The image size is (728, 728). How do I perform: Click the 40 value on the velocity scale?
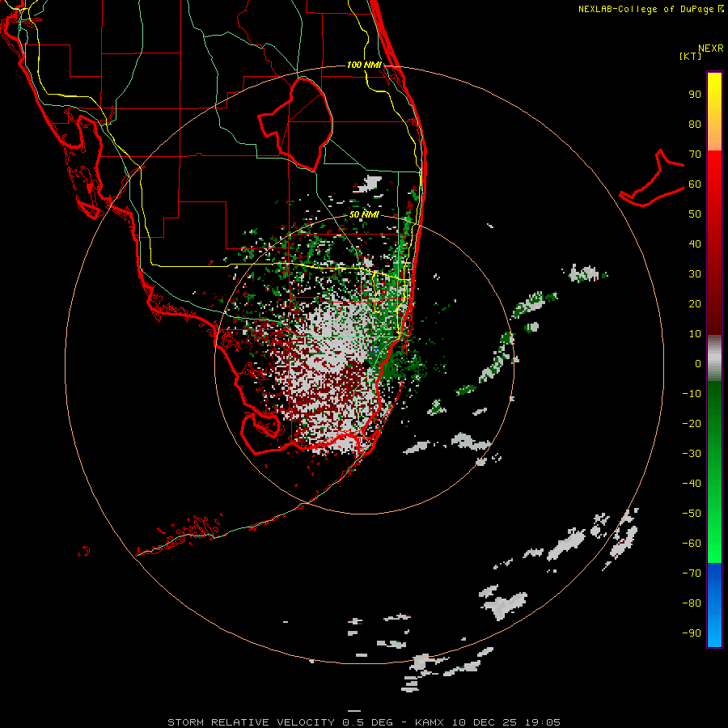(x=695, y=244)
